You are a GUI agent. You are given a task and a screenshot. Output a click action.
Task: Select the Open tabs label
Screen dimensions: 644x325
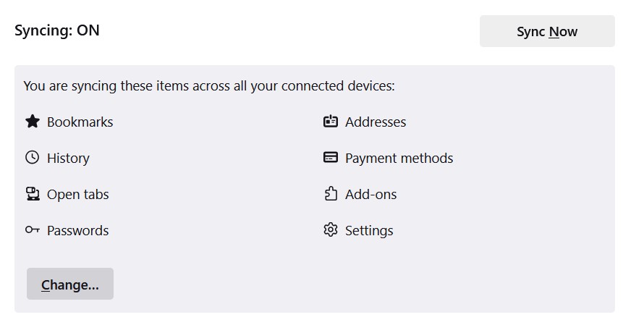click(78, 194)
